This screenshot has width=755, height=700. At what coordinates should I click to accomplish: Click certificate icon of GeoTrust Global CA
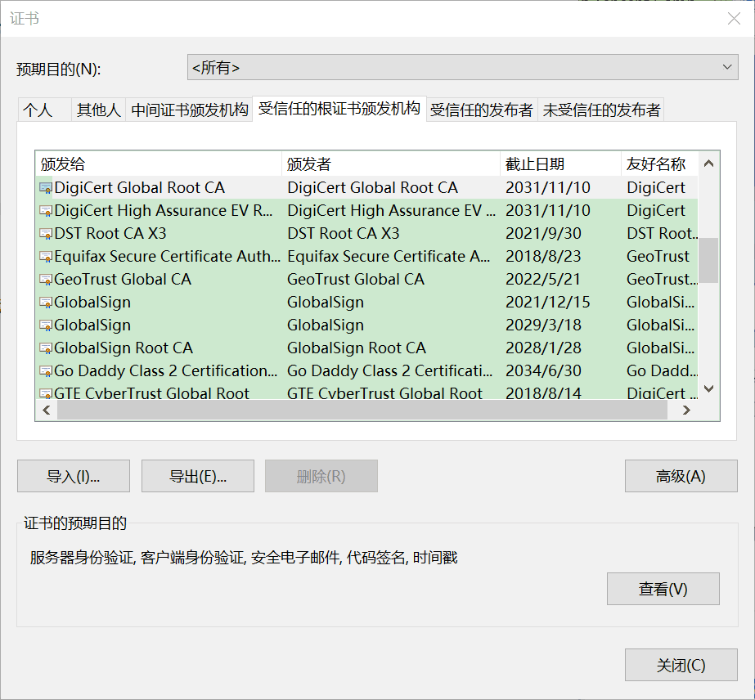[x=46, y=279]
